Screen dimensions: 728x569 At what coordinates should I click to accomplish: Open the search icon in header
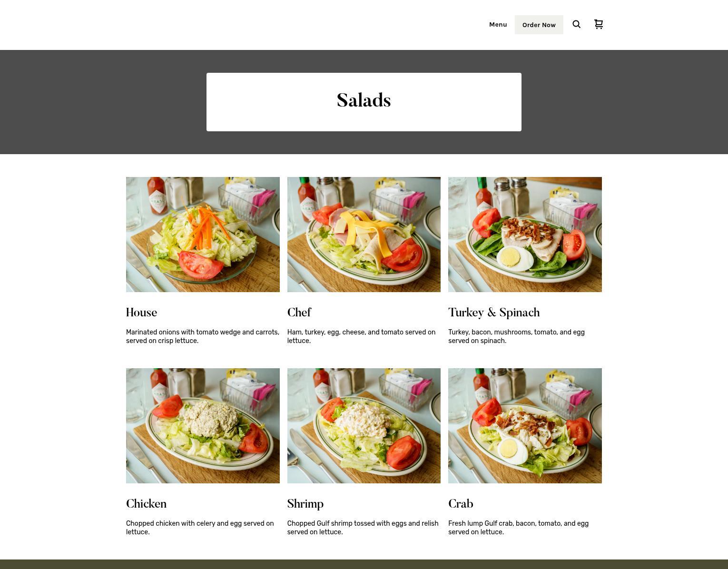pos(576,24)
